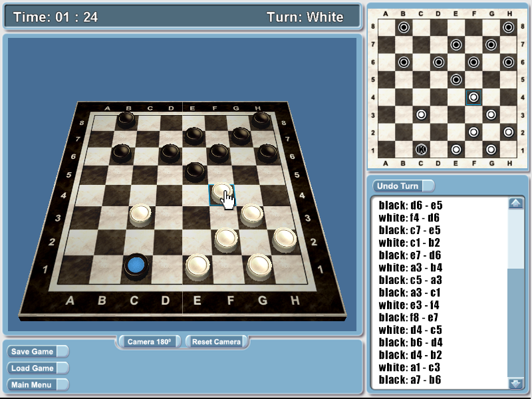Click the black checker on b6
The width and height of the screenshot is (532, 399).
(x=122, y=150)
